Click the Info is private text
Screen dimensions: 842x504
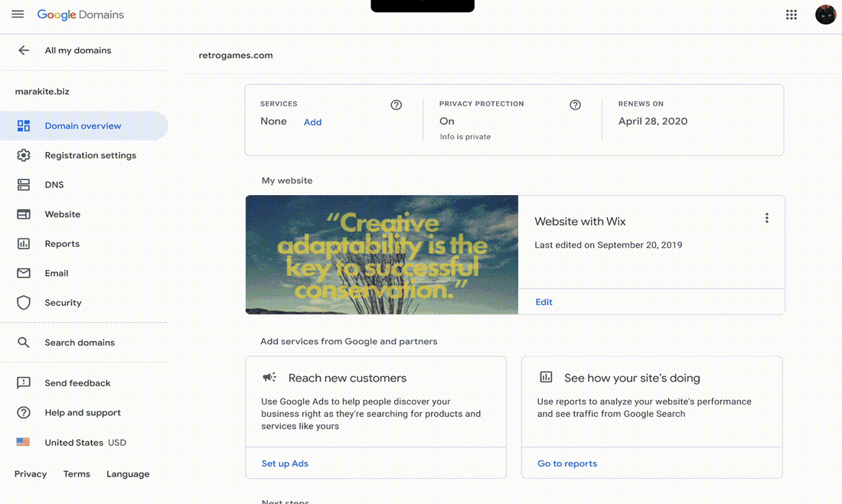tap(465, 137)
